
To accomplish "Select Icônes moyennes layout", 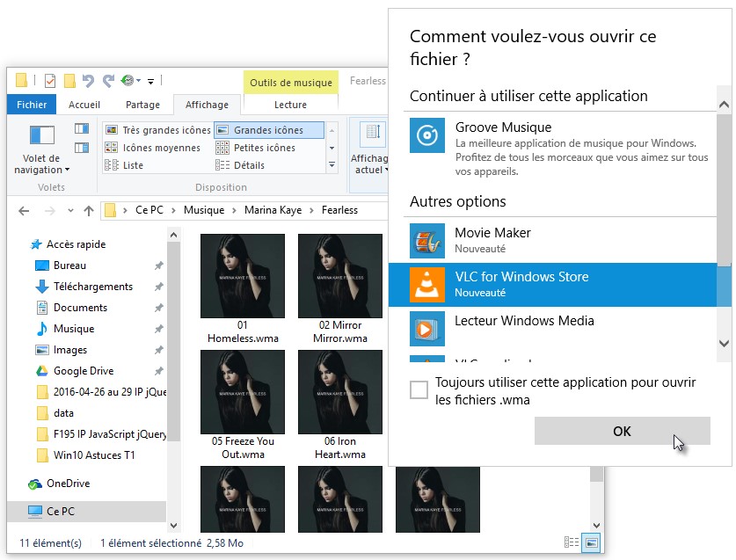I will (x=152, y=148).
